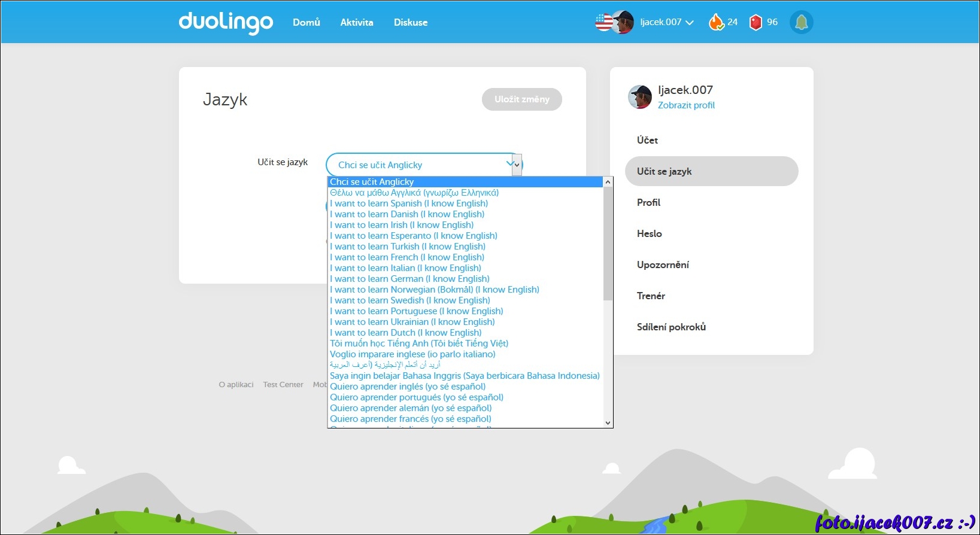The width and height of the screenshot is (980, 535).
Task: Select 'I want to learn Spanish' option
Action: click(x=409, y=203)
